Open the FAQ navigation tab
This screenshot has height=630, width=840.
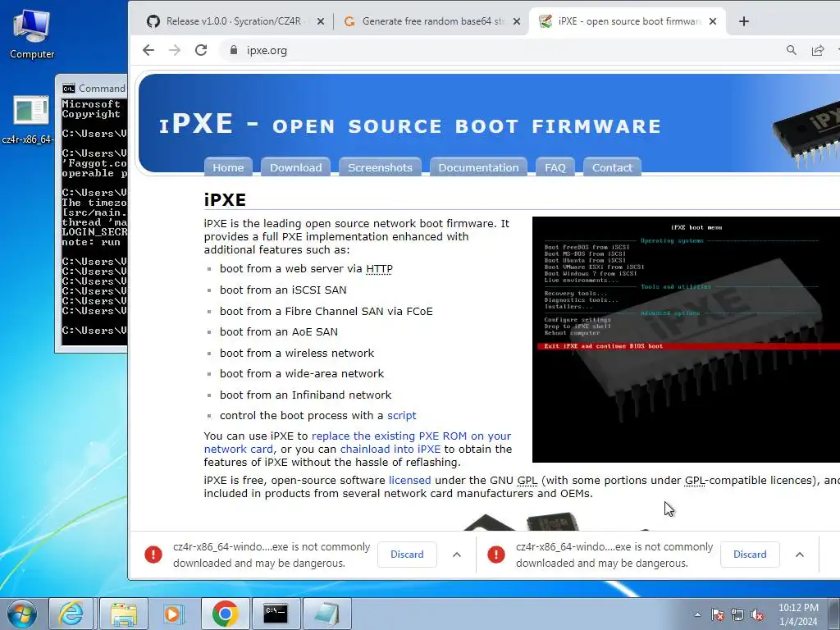555,167
